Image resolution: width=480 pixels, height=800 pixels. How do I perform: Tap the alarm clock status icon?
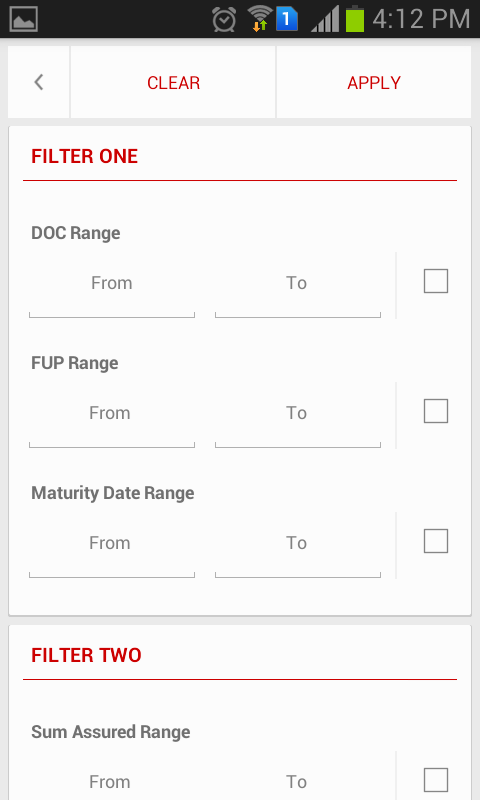[x=224, y=19]
